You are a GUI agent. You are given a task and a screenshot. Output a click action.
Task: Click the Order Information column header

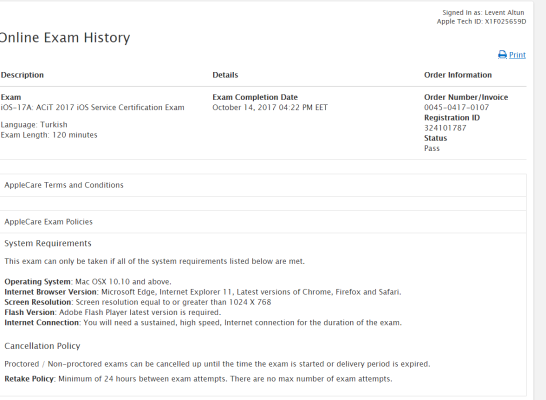pos(458,75)
